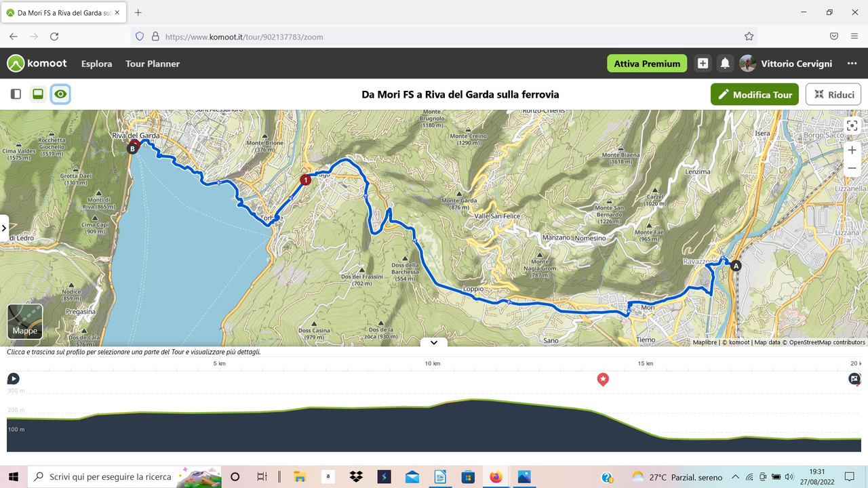Open the Esplora menu
Image resolution: width=868 pixels, height=488 pixels.
(x=96, y=64)
